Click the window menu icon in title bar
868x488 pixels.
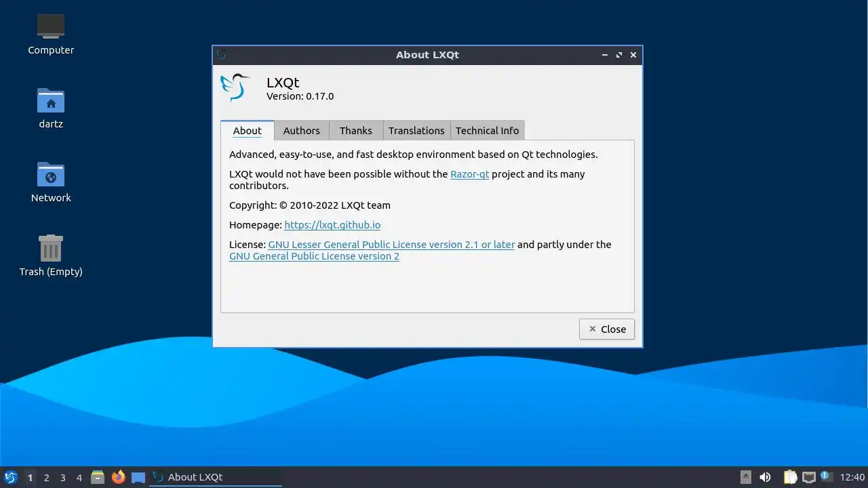coord(221,54)
